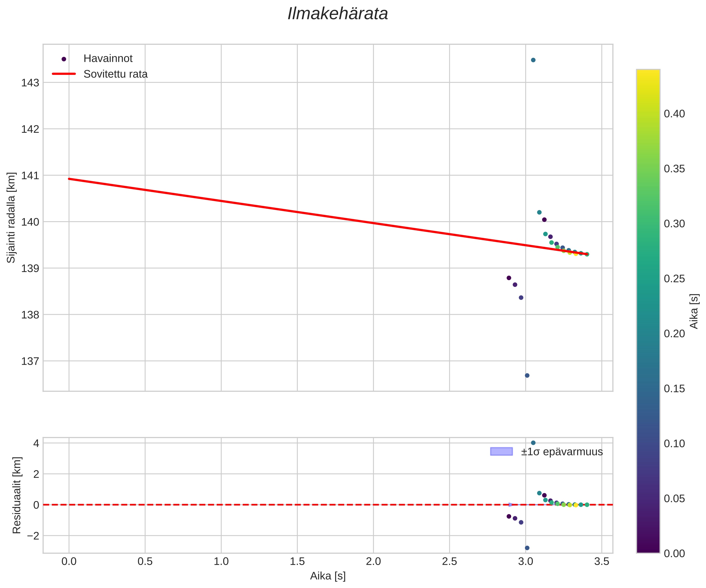706x588 pixels.
Task: Click the Aika [s] x-axis label
Action: coord(328,576)
